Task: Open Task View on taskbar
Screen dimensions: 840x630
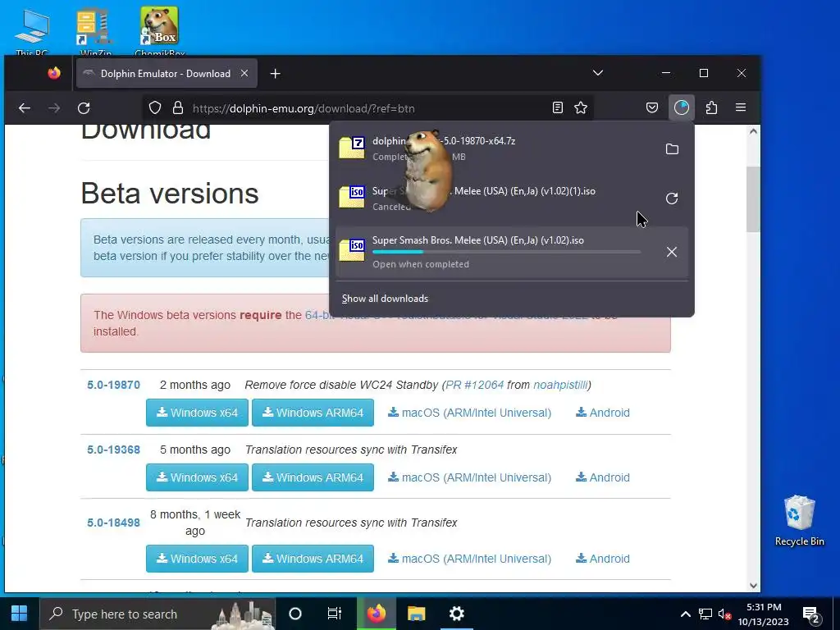Action: [x=335, y=614]
